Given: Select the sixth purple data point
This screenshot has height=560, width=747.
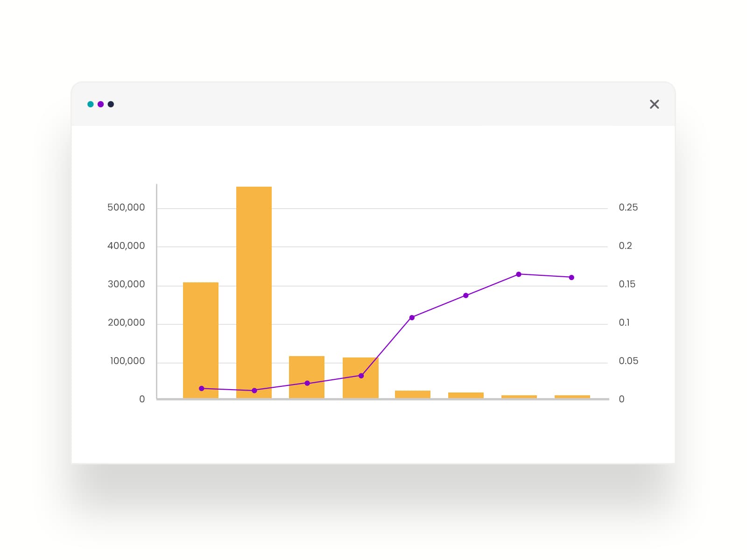Looking at the screenshot, I should pos(465,295).
